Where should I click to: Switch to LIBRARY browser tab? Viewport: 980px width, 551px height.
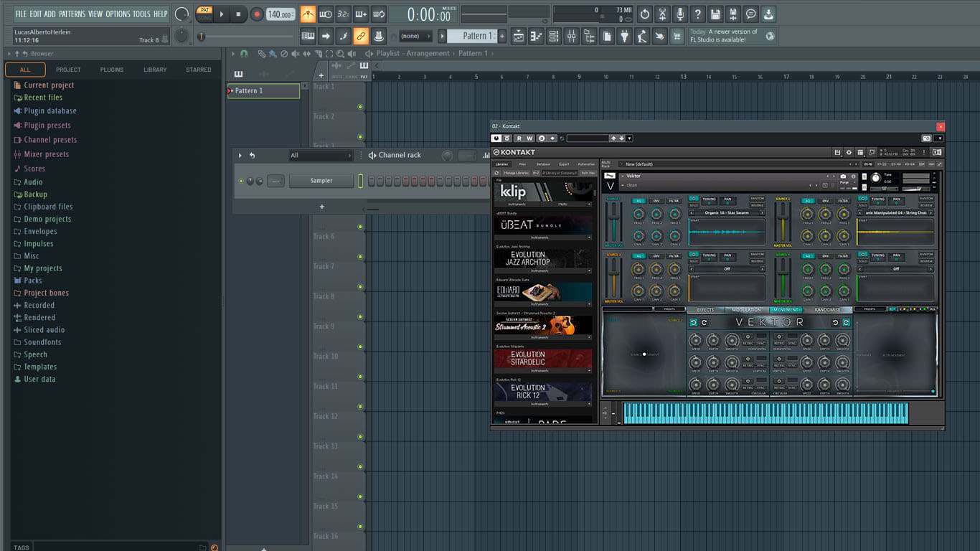(155, 70)
